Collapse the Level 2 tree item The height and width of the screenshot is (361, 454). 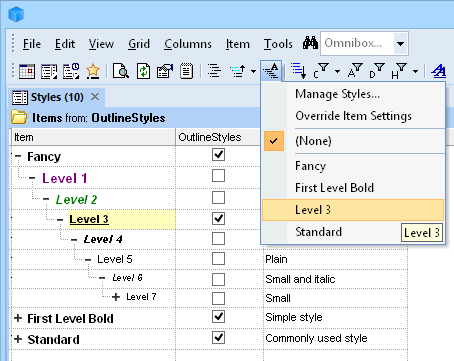pos(46,199)
